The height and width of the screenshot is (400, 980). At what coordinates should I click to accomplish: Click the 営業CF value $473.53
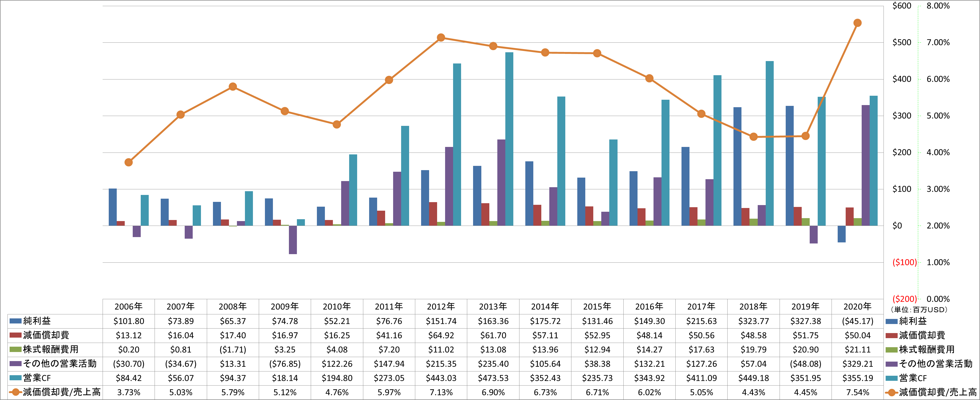click(x=493, y=378)
